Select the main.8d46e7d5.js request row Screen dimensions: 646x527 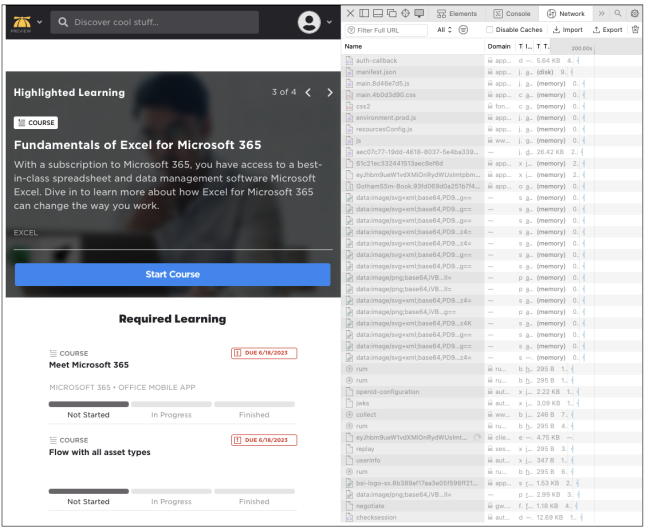click(x=492, y=83)
